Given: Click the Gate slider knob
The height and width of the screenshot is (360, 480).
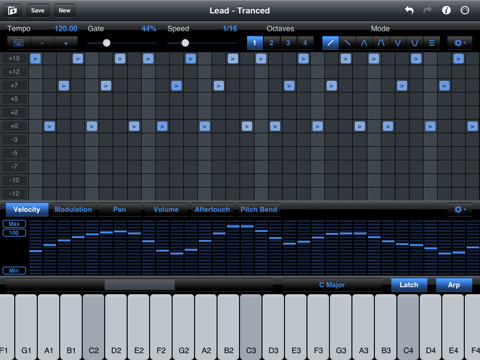Looking at the screenshot, I should (106, 43).
